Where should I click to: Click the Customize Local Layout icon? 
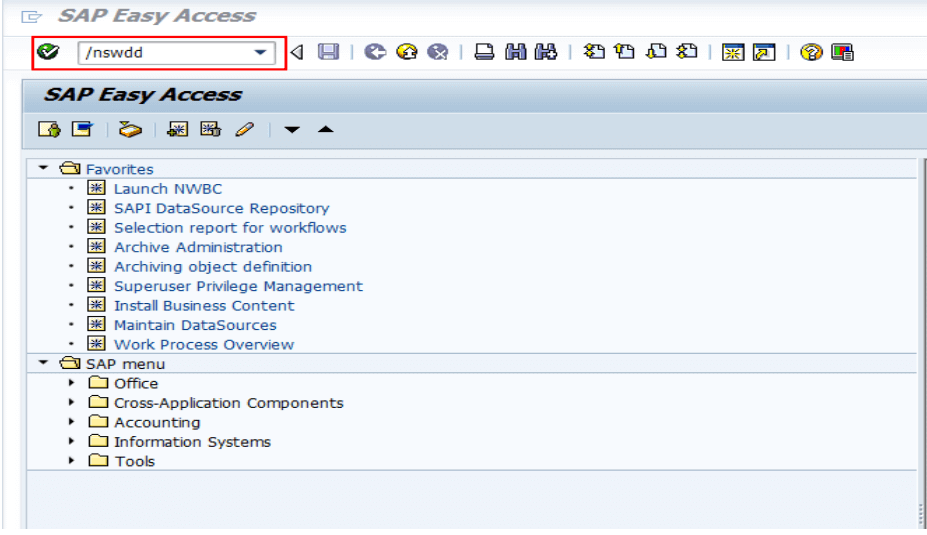tap(842, 53)
